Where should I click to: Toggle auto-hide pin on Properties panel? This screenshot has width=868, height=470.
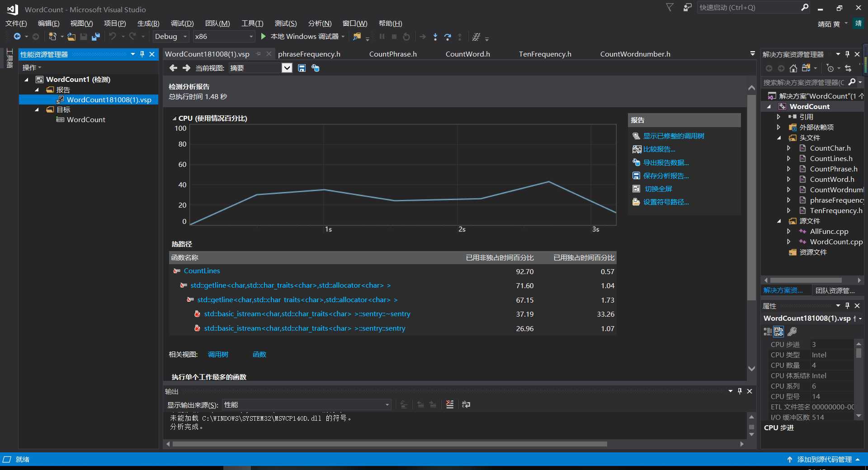tap(847, 305)
